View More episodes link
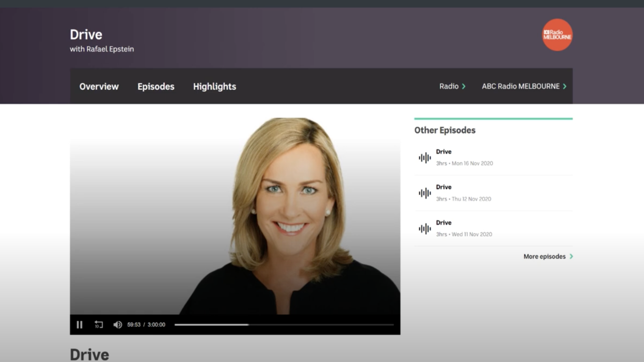Image resolution: width=644 pixels, height=362 pixels. pos(544,257)
